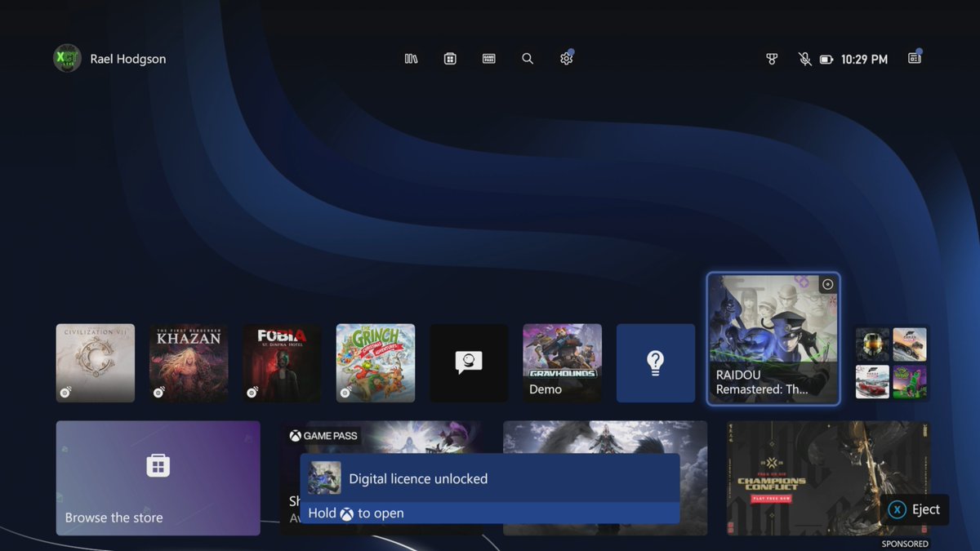980x551 pixels.
Task: Click the Xbox logo in Game Pass badge
Action: pos(295,436)
